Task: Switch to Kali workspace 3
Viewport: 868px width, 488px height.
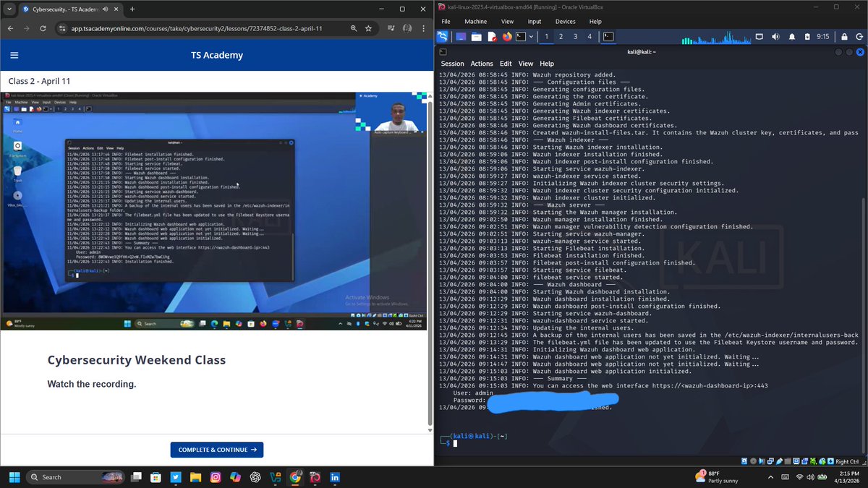Action: pyautogui.click(x=575, y=36)
